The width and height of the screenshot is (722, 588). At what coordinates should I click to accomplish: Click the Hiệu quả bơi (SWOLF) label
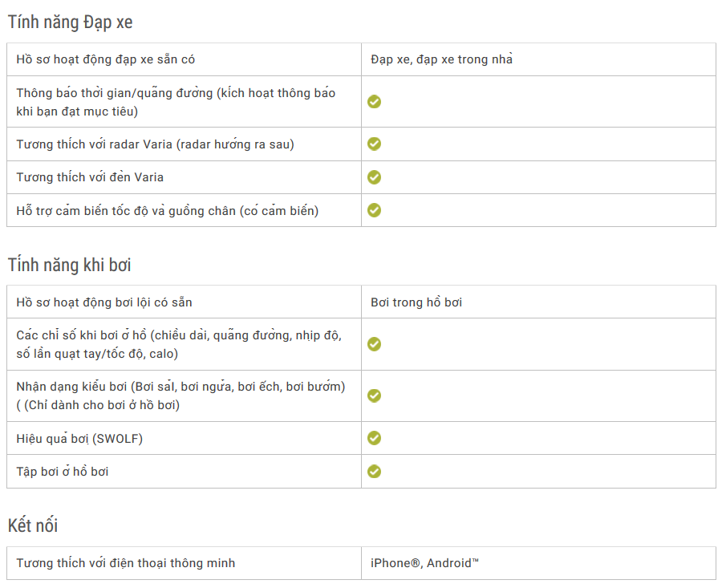[79, 438]
